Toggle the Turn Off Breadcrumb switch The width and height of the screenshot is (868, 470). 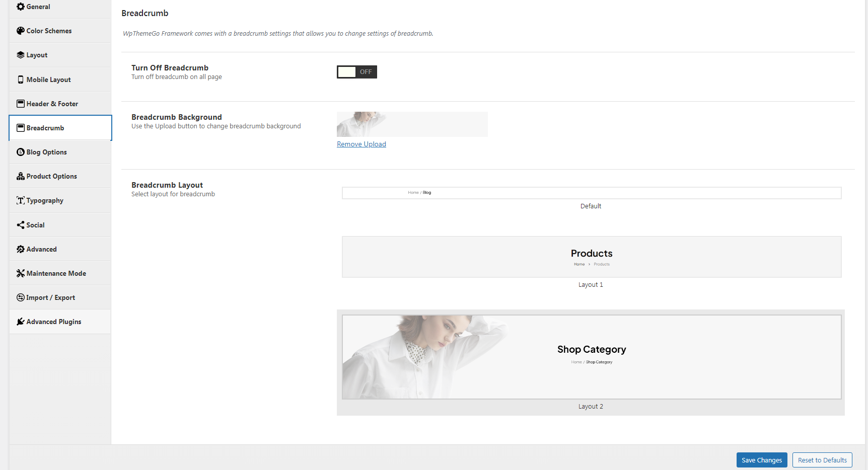point(356,72)
